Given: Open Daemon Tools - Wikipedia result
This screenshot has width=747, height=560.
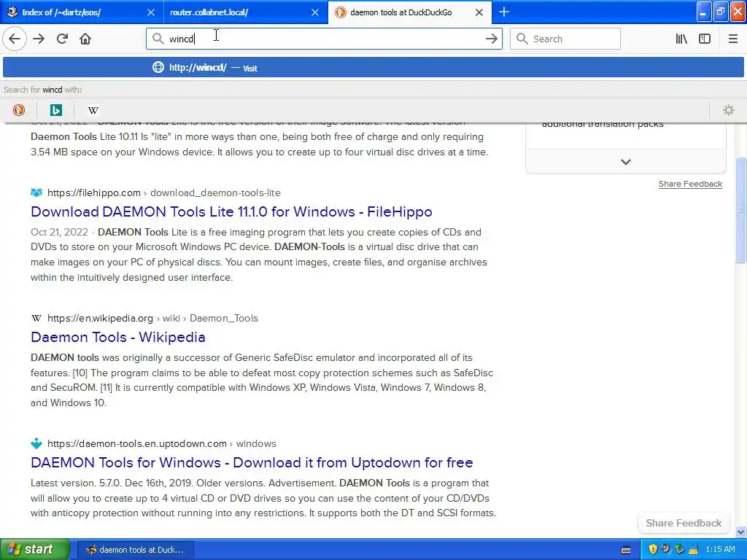Looking at the screenshot, I should pos(117,337).
